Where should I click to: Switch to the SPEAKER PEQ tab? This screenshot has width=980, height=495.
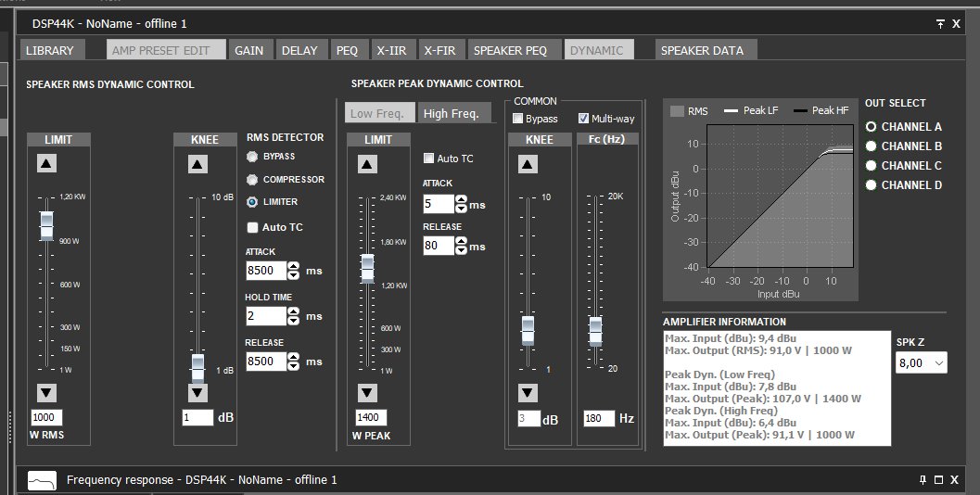pos(511,50)
